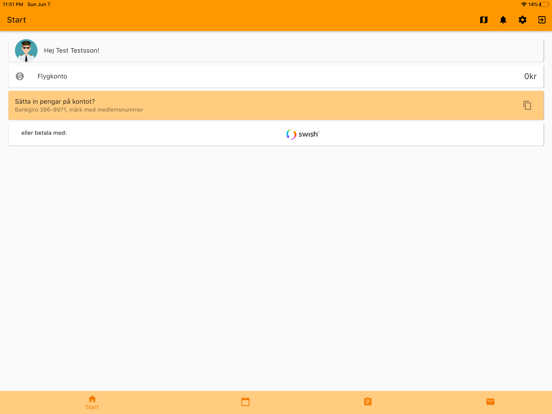Tap the Bankgiro instructions text
The height and width of the screenshot is (414, 552).
[x=79, y=109]
